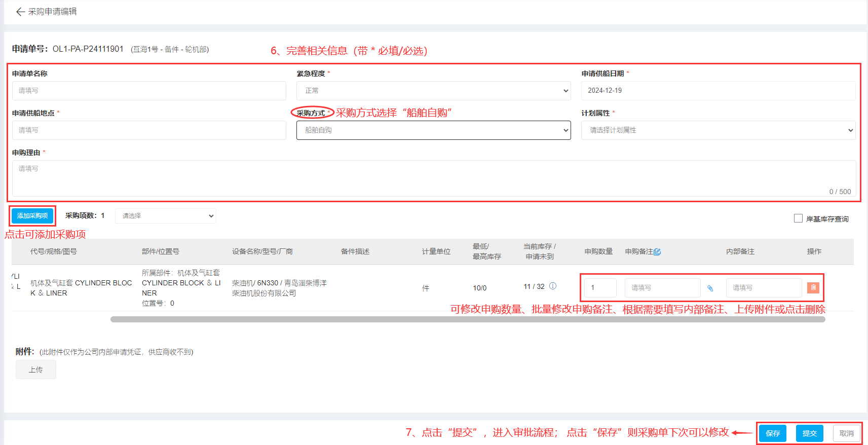The width and height of the screenshot is (868, 445).
Task: Click the 设备名称/型号/厂商 column header
Action: pyautogui.click(x=262, y=251)
